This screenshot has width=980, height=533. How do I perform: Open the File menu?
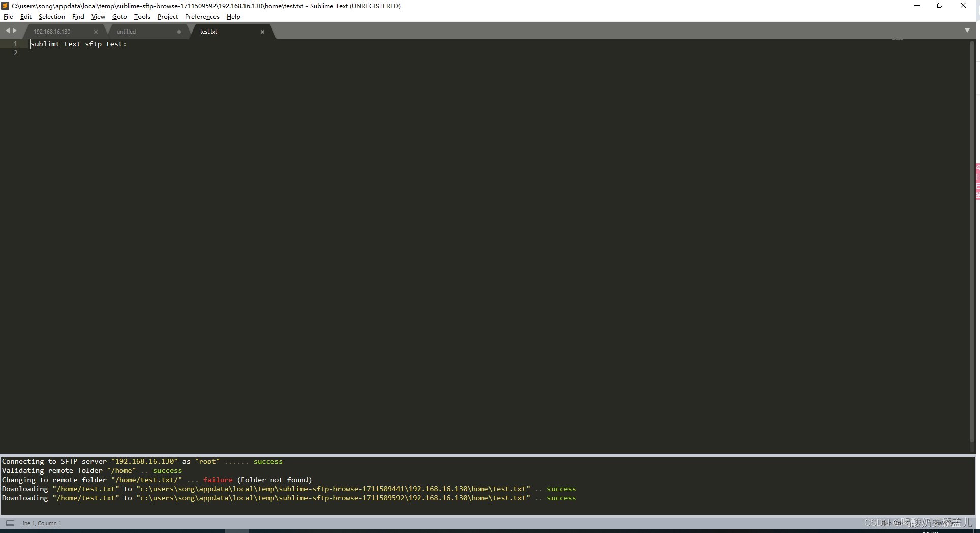(x=8, y=17)
